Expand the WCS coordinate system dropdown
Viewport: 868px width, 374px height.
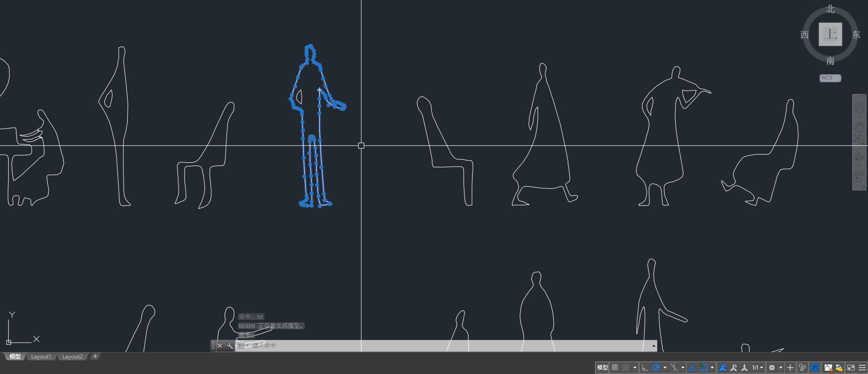[830, 78]
